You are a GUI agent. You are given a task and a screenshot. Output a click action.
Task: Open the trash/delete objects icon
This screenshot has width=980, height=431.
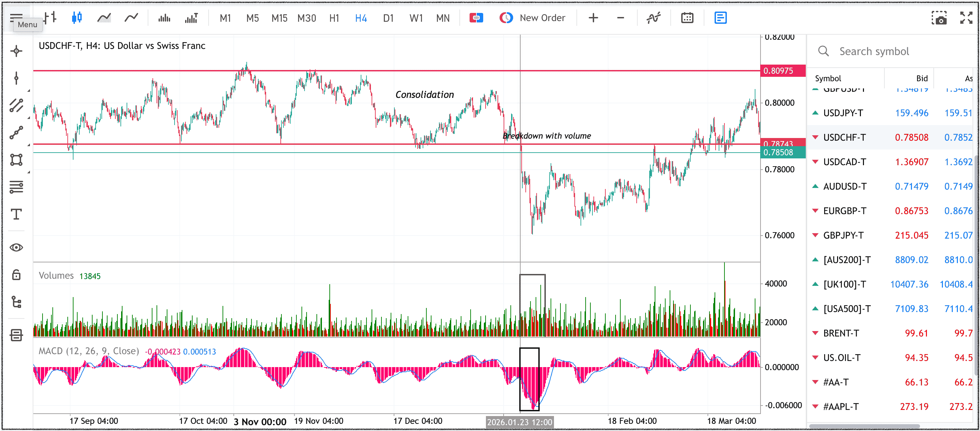click(x=16, y=335)
